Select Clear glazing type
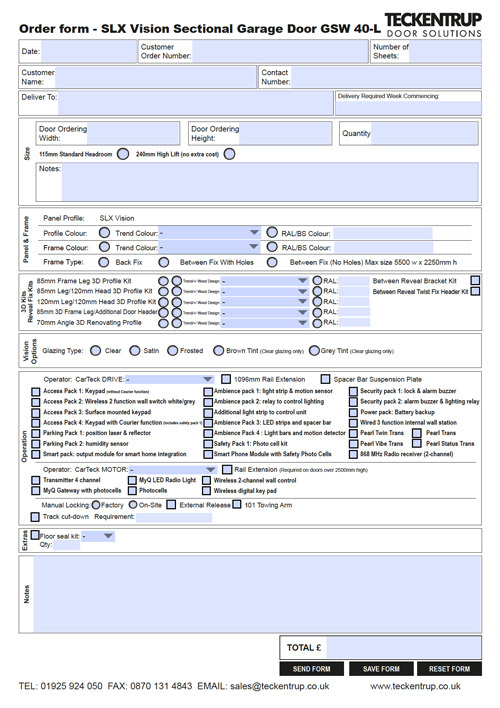Viewport: 500px width, 708px height. (95, 350)
